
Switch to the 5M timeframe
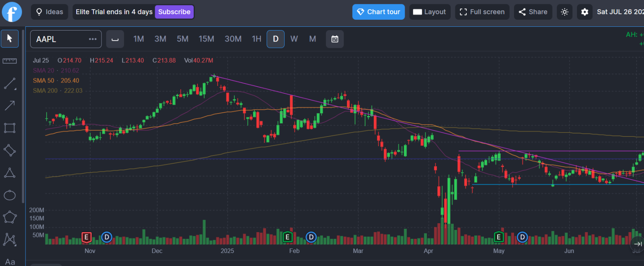[x=182, y=39]
